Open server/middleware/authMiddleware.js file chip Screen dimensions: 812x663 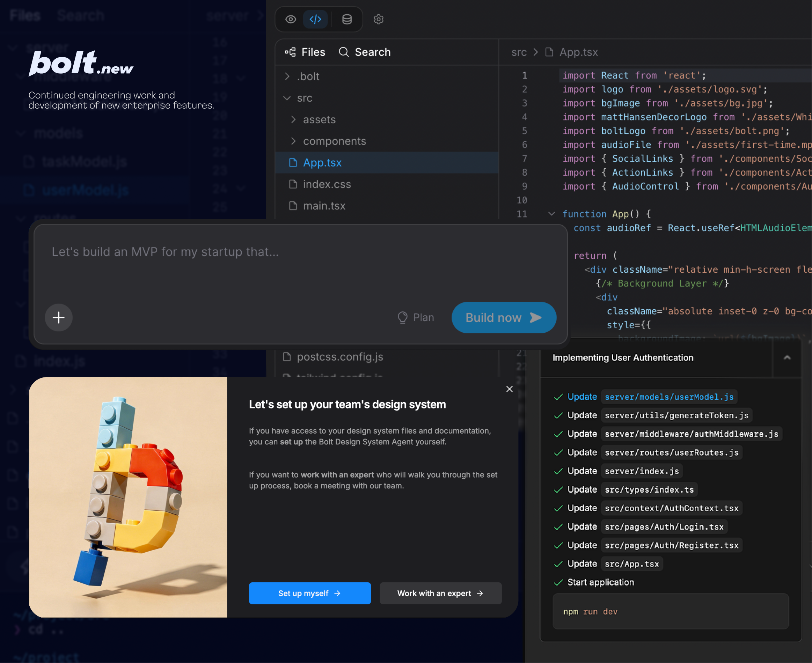click(691, 434)
